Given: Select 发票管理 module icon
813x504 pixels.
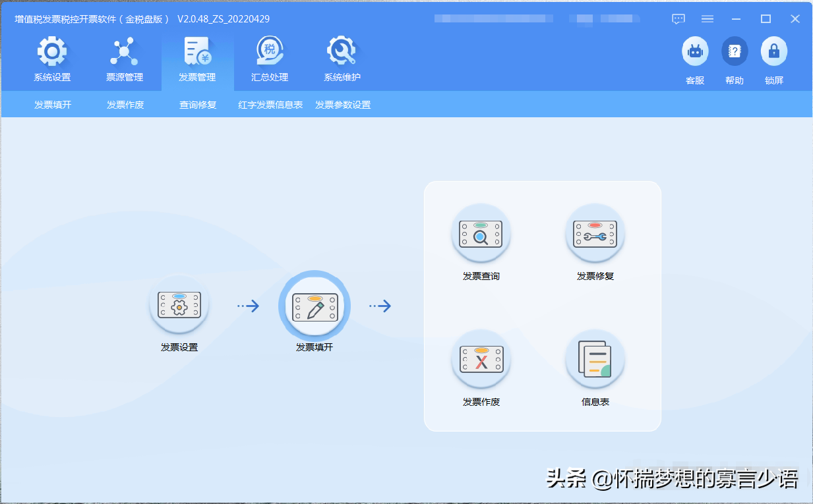Looking at the screenshot, I should click(x=197, y=51).
